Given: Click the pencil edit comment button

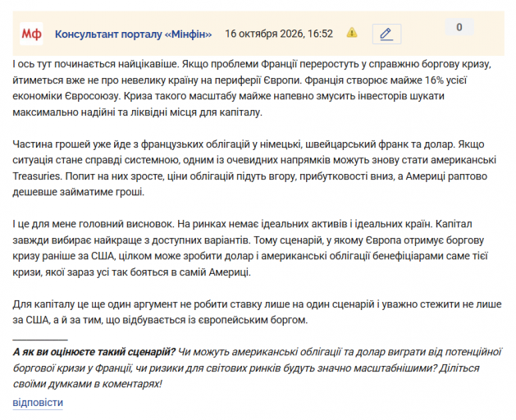Looking at the screenshot, I should point(386,34).
